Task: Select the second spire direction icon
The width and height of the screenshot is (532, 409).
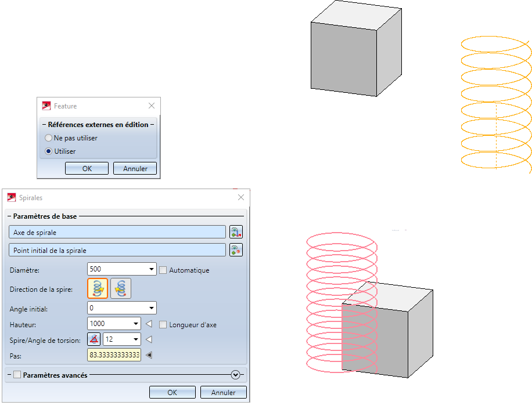Action: click(x=120, y=288)
